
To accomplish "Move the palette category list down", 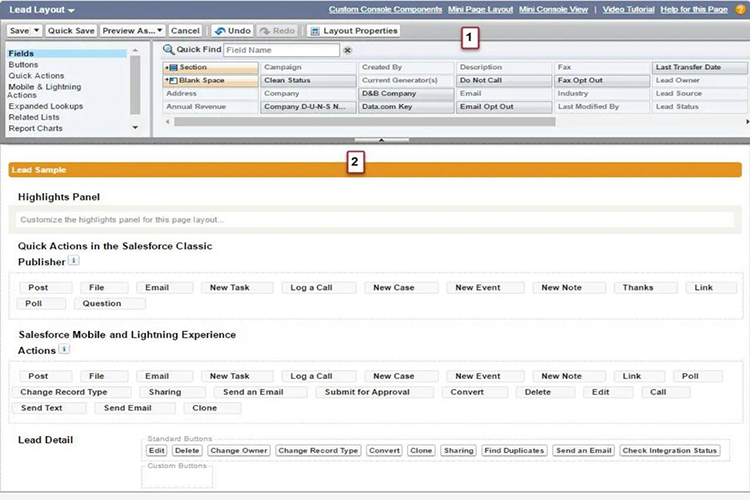I will [135, 128].
